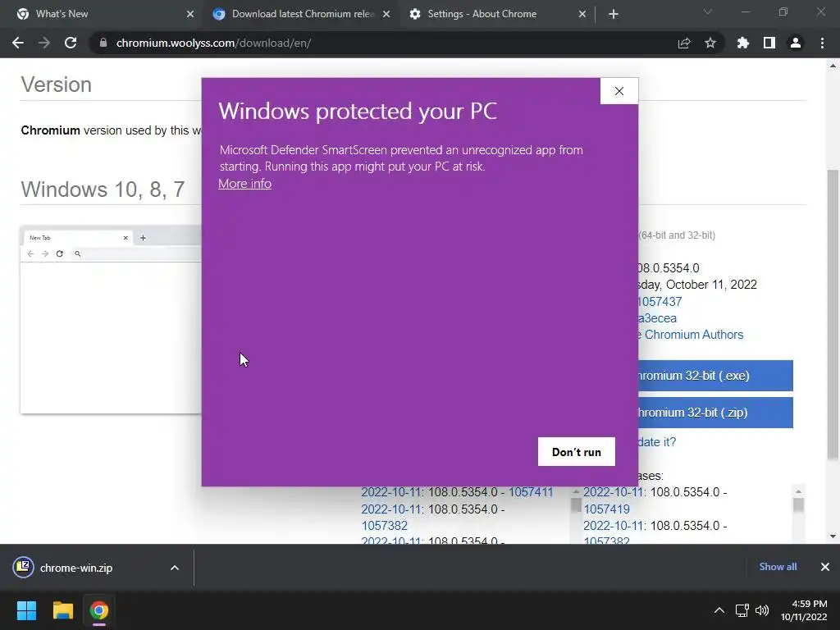The image size is (840, 630).
Task: Switch to Settings - About Chrome tab
Action: [497, 14]
